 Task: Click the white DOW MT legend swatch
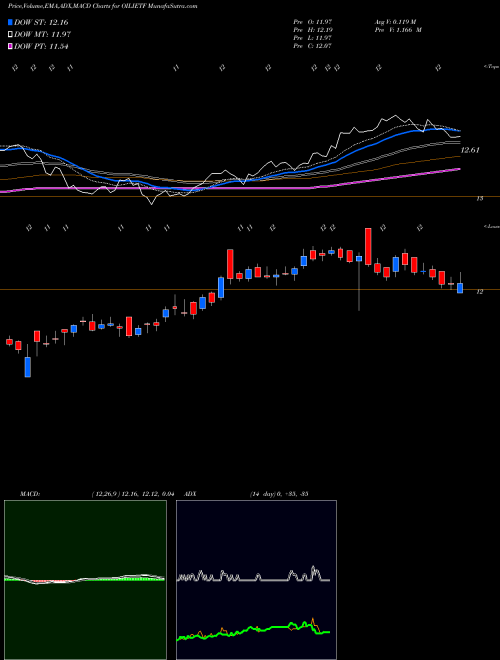pyautogui.click(x=10, y=35)
